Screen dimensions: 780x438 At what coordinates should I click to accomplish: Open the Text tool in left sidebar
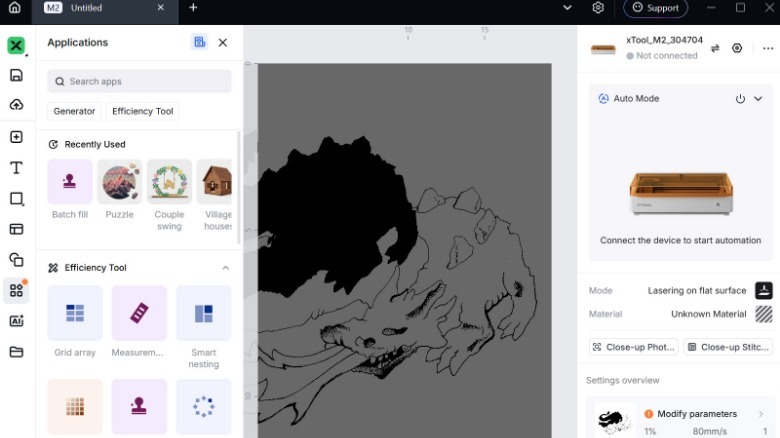16,168
